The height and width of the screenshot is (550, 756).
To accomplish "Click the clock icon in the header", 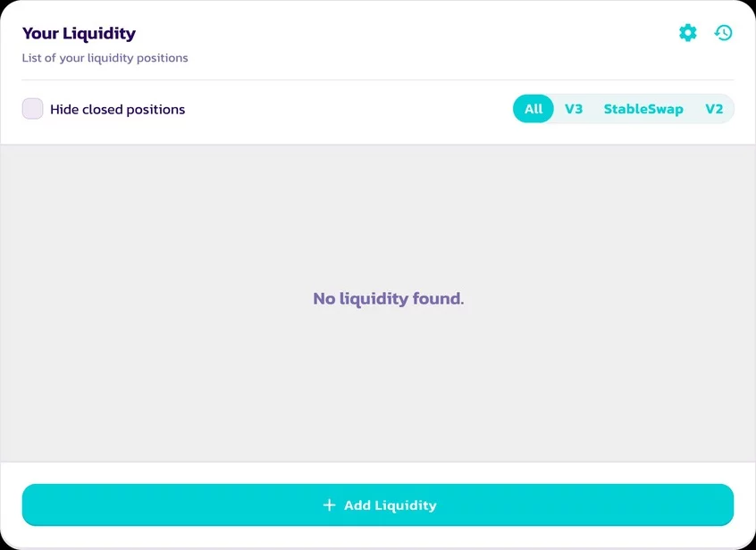I will coord(723,33).
